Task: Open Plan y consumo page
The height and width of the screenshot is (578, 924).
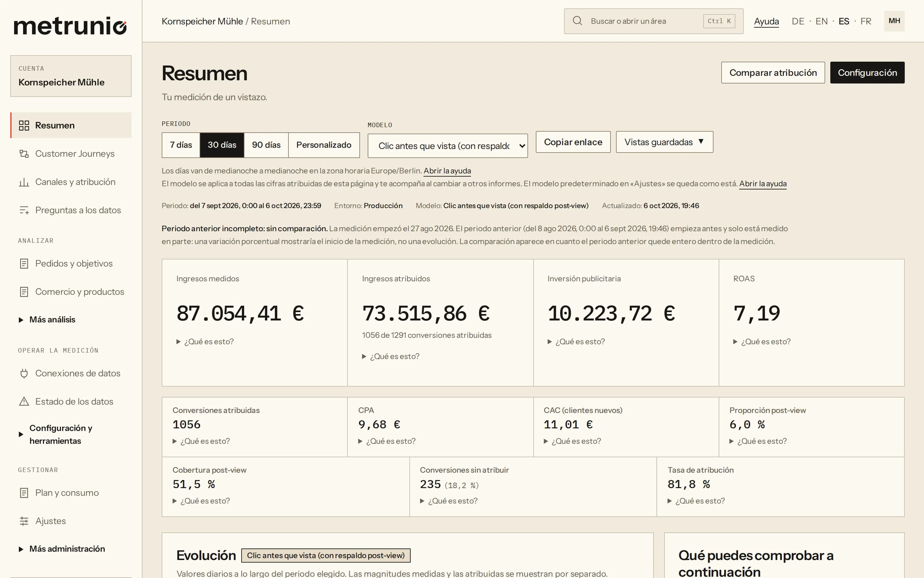Action: tap(71, 493)
